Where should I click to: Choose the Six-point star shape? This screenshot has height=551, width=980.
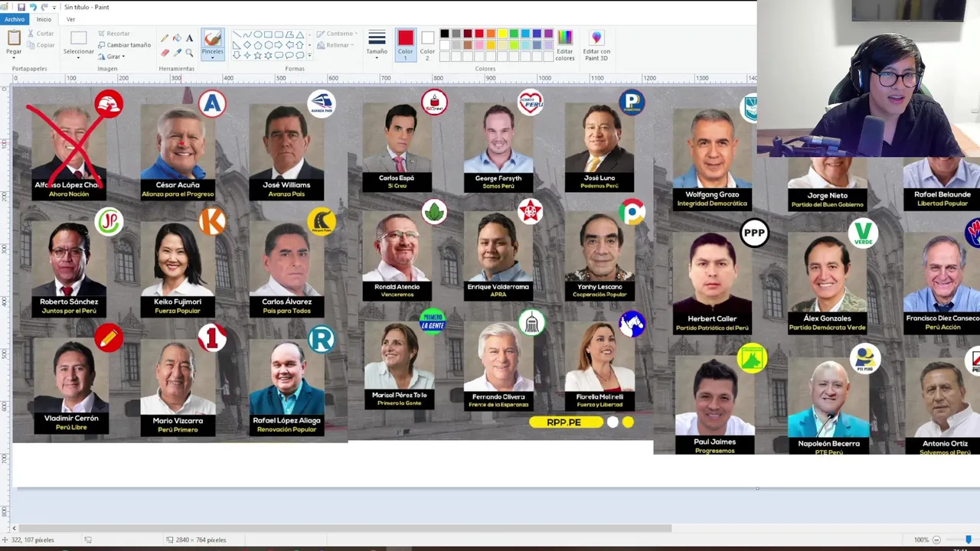point(268,55)
